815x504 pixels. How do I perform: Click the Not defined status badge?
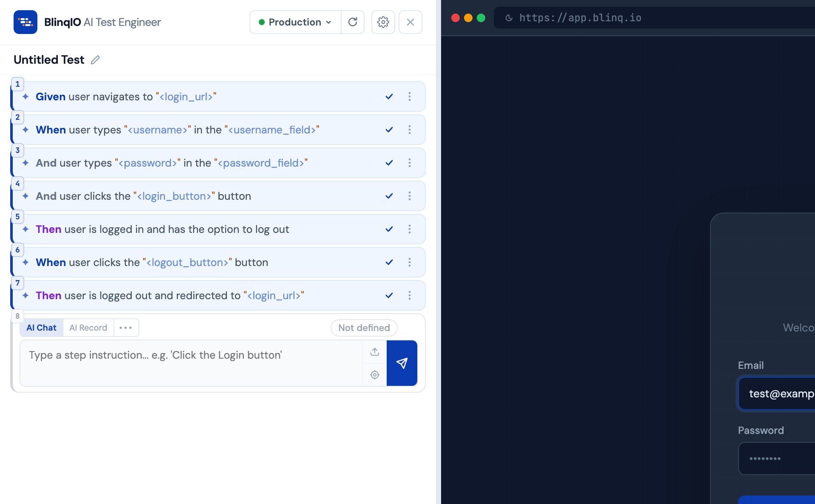click(364, 328)
